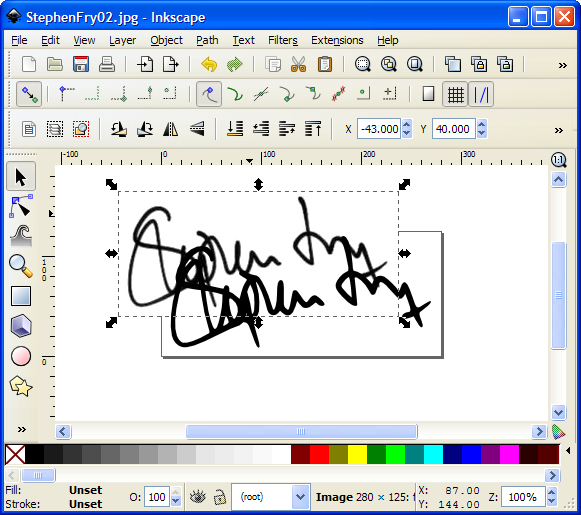Toggle layer visibility eye icon
Viewport: 581px width, 515px height.
pos(197,497)
